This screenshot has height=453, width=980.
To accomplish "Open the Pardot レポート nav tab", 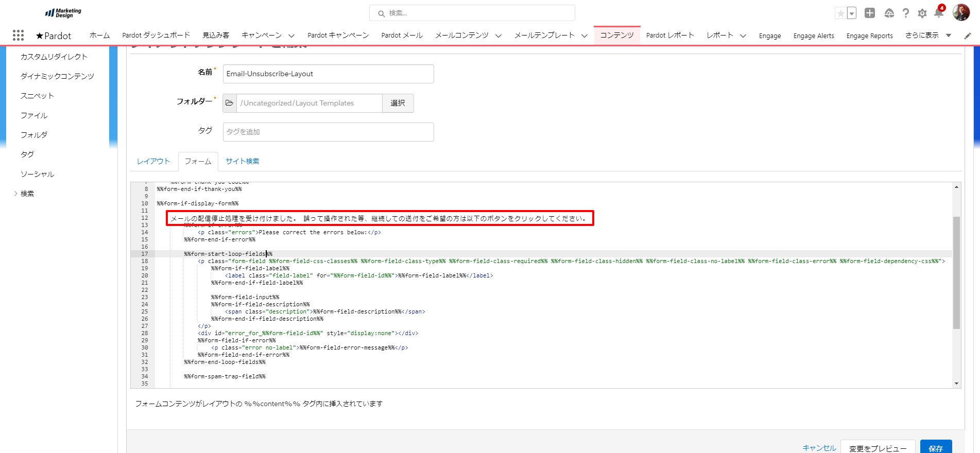I will click(670, 36).
